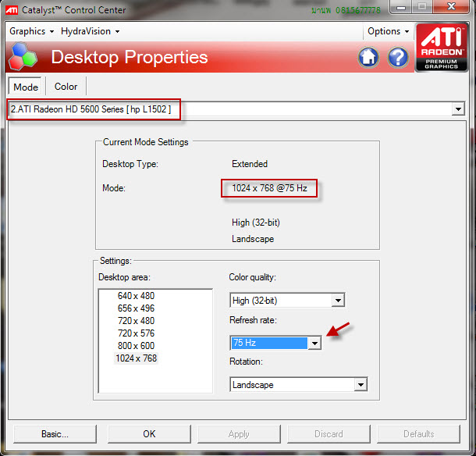Close the Catalyst Control Center window
This screenshot has height=456, width=476.
(451, 7)
